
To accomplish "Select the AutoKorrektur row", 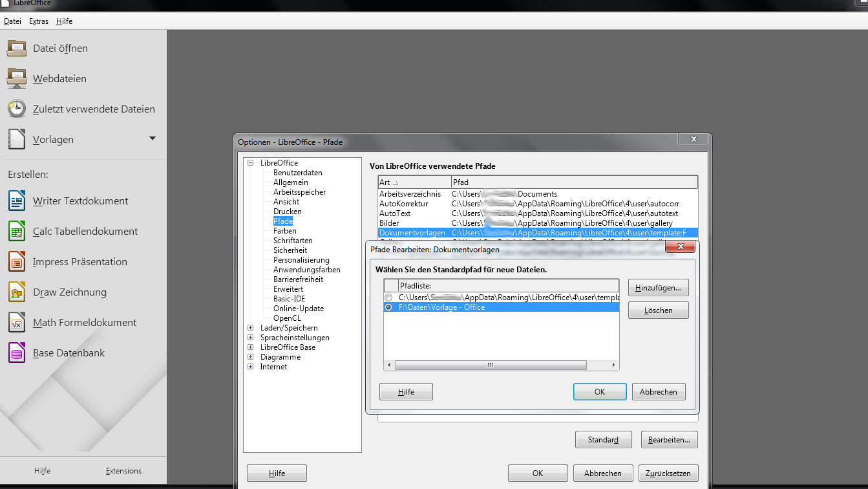I will (538, 204).
